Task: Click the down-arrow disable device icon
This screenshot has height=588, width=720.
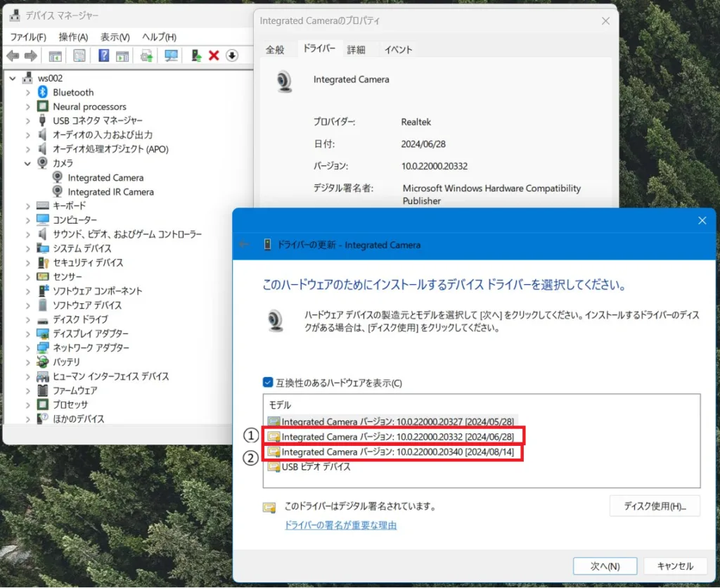Action: click(232, 56)
